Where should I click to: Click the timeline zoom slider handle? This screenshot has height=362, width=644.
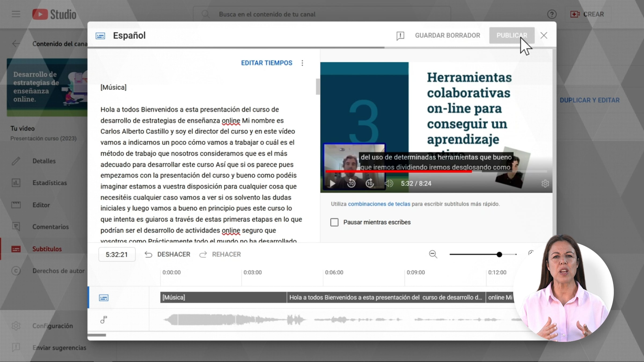499,254
